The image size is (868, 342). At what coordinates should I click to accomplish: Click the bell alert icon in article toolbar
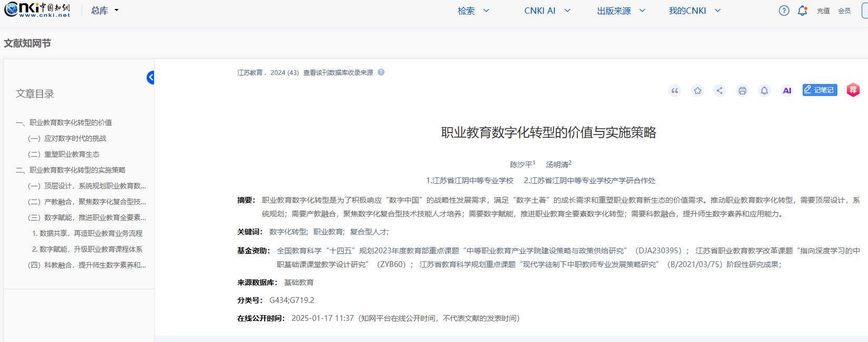pyautogui.click(x=764, y=91)
